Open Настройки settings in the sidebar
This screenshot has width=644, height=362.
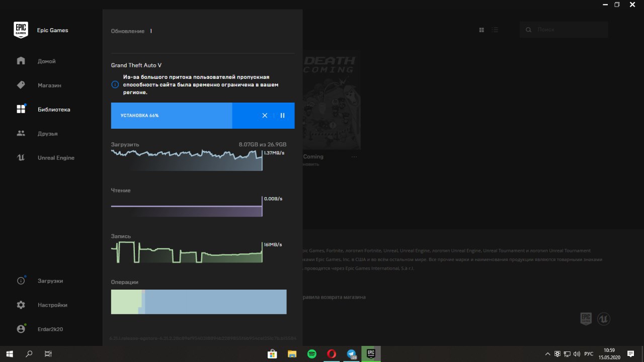click(x=52, y=305)
